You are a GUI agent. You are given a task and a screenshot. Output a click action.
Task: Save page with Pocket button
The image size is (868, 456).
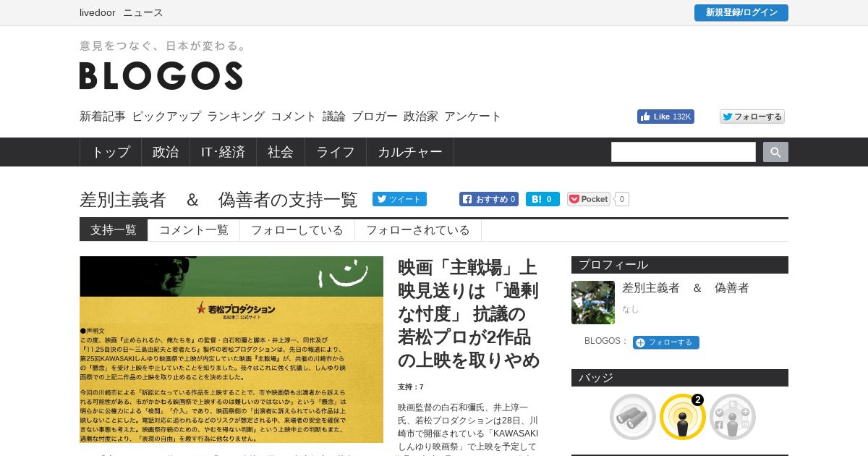click(589, 199)
